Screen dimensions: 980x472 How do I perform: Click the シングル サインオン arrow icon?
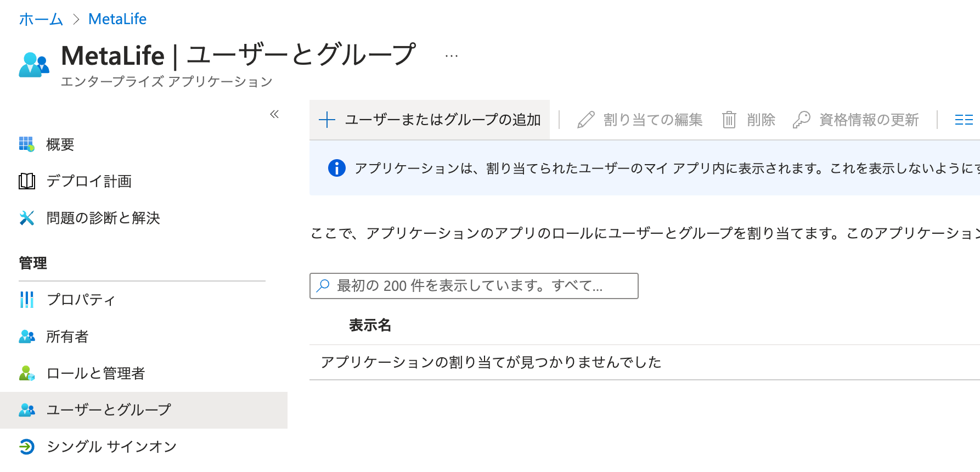point(27,447)
